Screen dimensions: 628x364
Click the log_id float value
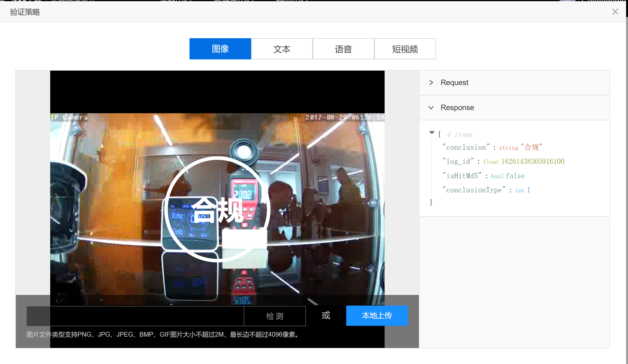533,161
